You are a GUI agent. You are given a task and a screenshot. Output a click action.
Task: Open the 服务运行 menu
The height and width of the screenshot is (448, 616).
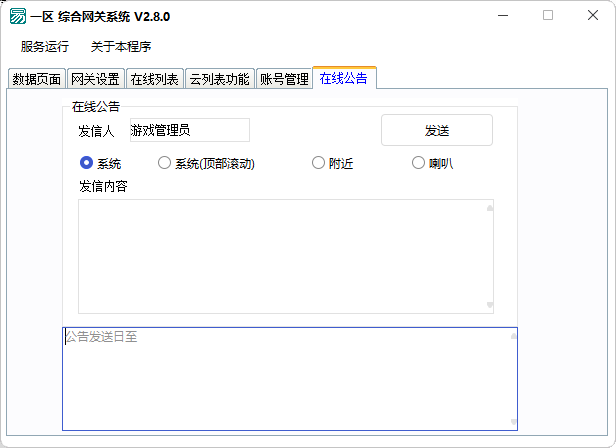45,47
